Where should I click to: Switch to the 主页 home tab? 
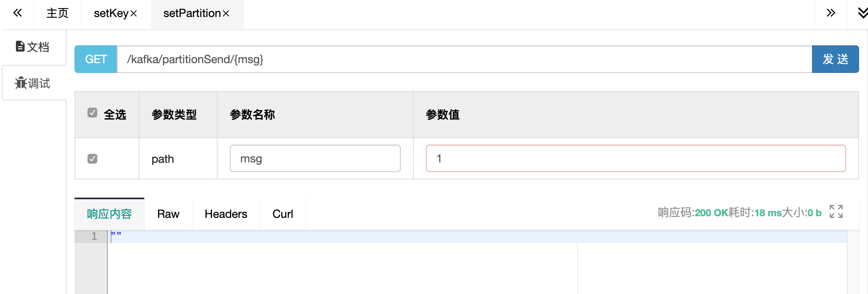(57, 13)
